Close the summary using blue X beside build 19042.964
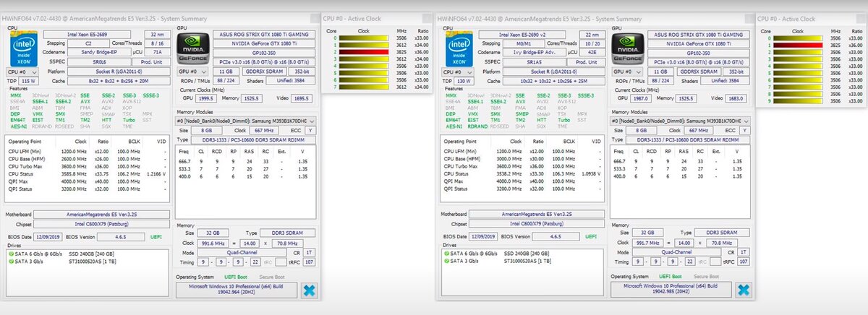The width and height of the screenshot is (868, 315). [309, 290]
